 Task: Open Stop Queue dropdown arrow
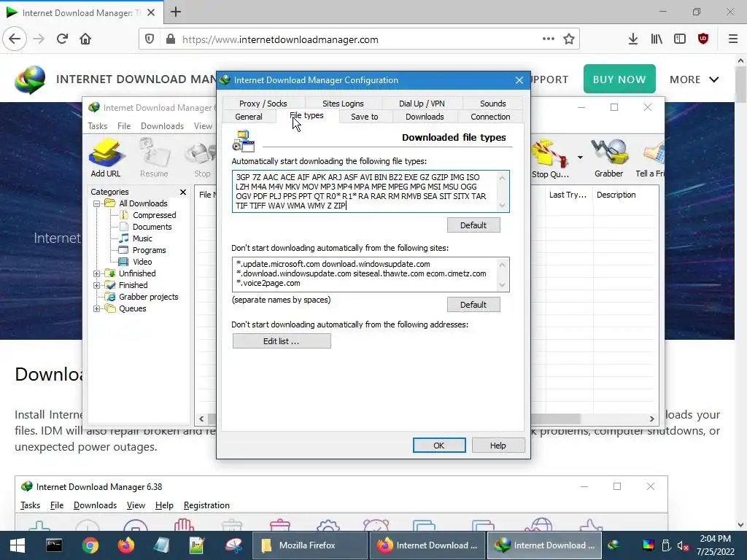click(x=580, y=157)
